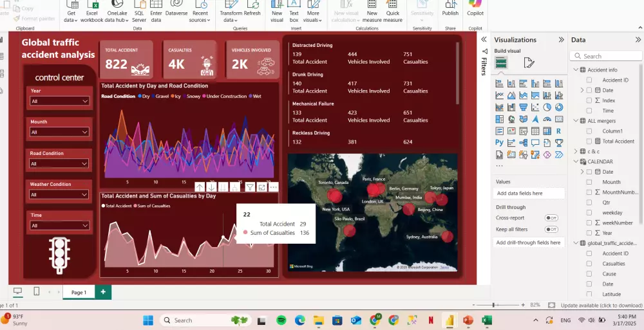Image resolution: width=644 pixels, height=330 pixels.
Task: Drill up with the up arrow icon
Action: point(200,187)
